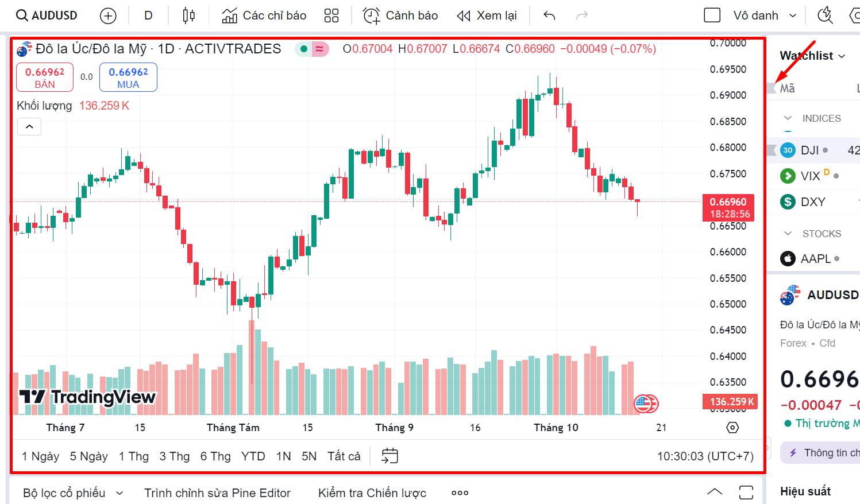Click quick search lightning icon

pyautogui.click(x=825, y=15)
